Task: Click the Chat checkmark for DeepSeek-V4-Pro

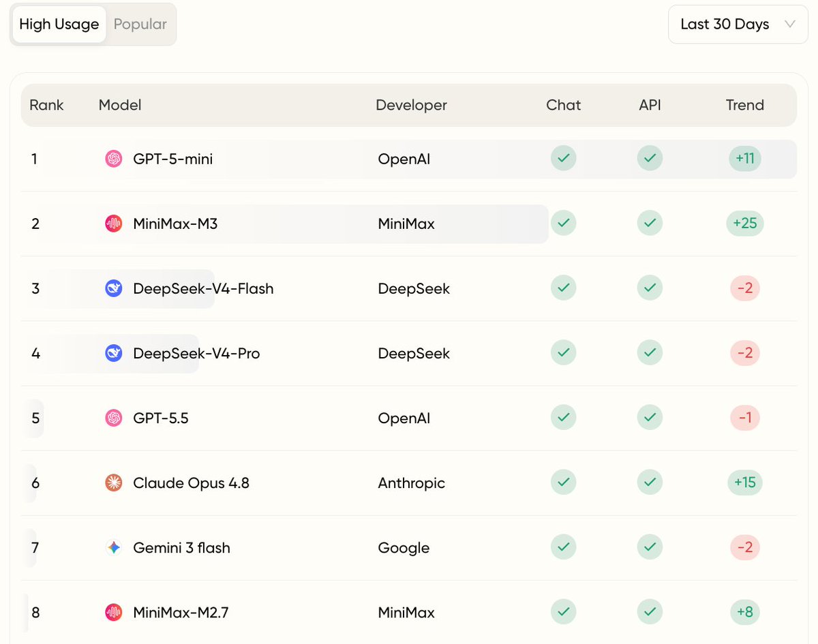Action: pyautogui.click(x=563, y=352)
